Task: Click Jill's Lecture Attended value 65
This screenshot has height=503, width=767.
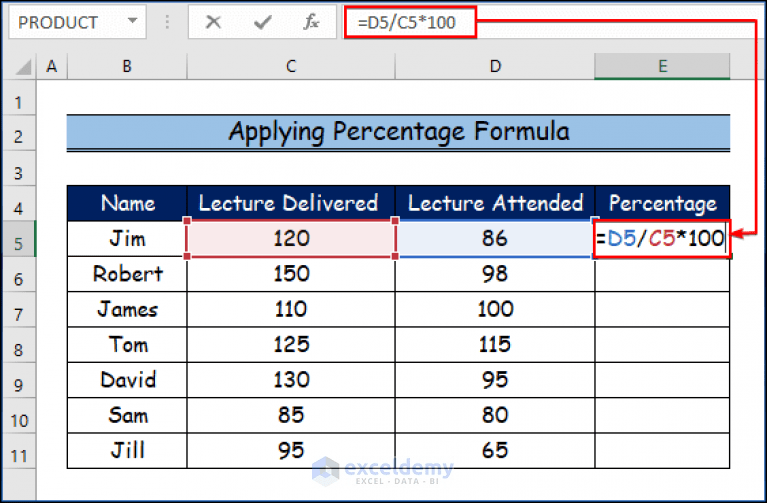Action: (495, 450)
